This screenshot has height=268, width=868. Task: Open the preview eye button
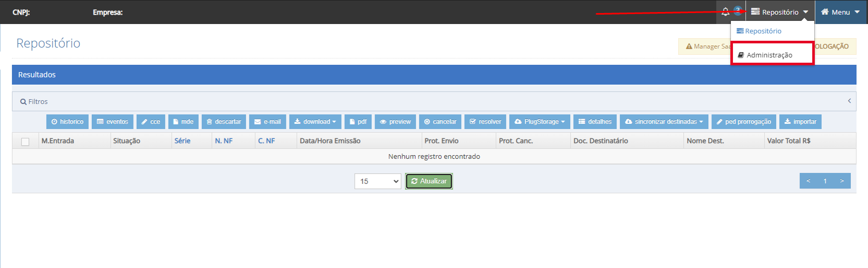pyautogui.click(x=395, y=122)
